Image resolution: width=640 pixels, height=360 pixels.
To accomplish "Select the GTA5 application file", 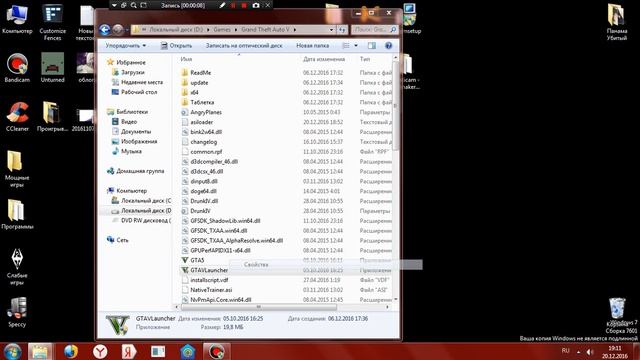I will click(197, 260).
